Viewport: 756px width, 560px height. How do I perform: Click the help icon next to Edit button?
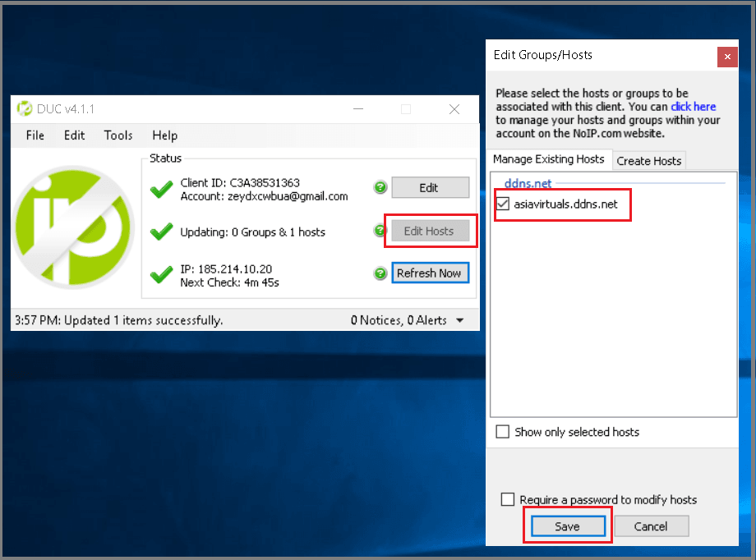380,187
